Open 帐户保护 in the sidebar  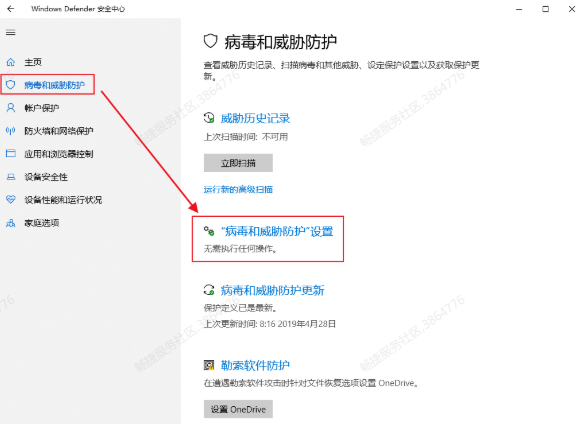41,108
